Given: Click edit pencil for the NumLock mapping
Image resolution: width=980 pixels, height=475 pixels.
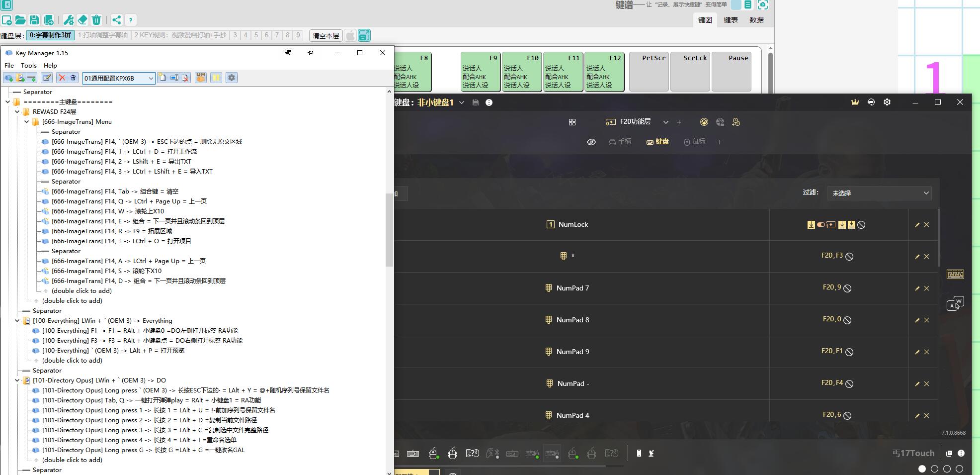Looking at the screenshot, I should (917, 225).
